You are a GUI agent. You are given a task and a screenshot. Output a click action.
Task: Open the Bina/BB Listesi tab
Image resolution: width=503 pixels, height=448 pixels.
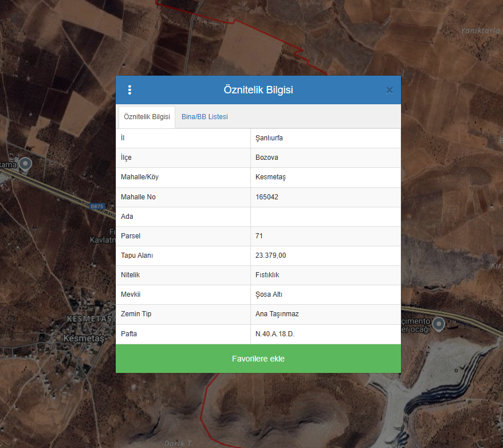[x=205, y=117]
